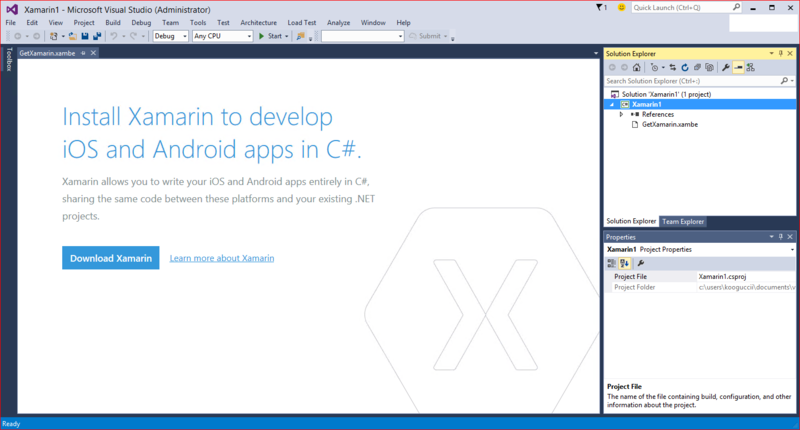Open the Toolbox side tab
The image size is (800, 430).
click(9, 59)
